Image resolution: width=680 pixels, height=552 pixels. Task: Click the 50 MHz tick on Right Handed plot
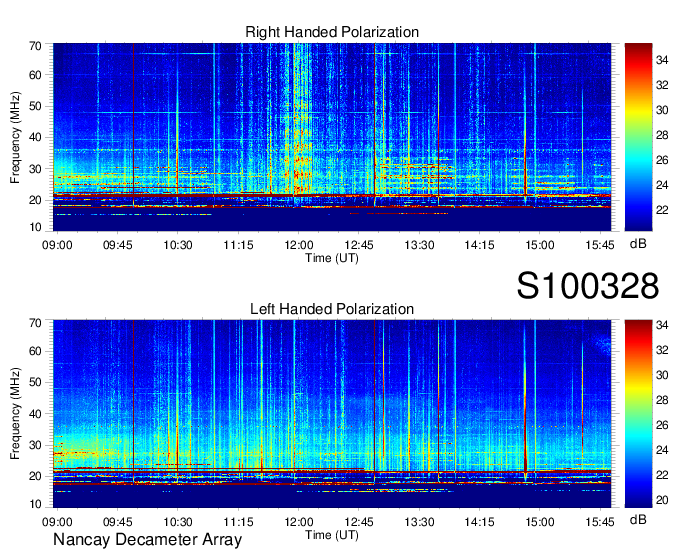coord(35,107)
